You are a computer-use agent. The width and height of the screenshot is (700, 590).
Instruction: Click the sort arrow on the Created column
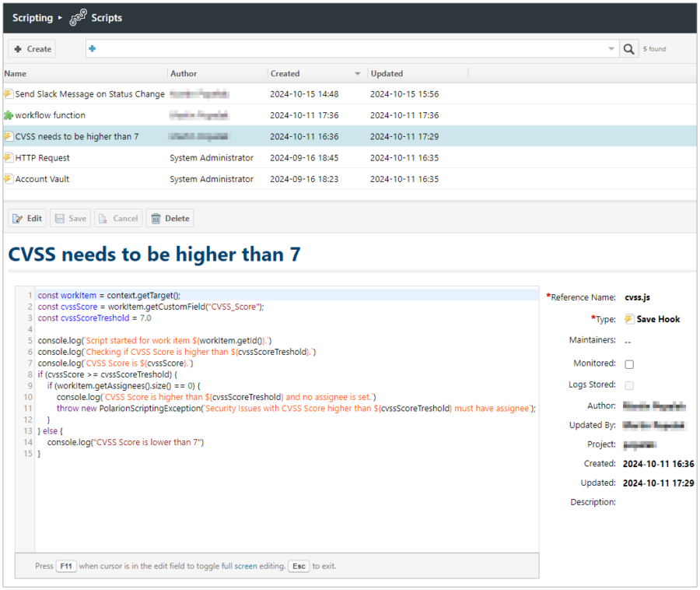(x=357, y=73)
